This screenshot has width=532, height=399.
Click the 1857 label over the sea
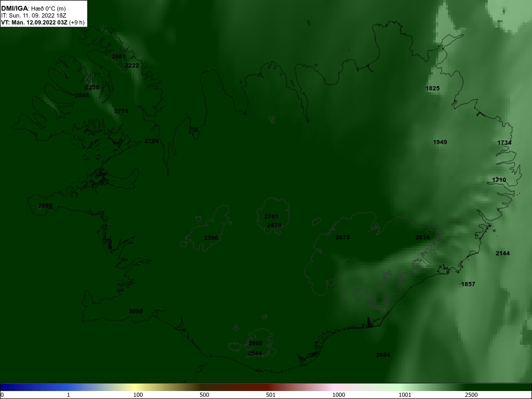click(x=468, y=284)
